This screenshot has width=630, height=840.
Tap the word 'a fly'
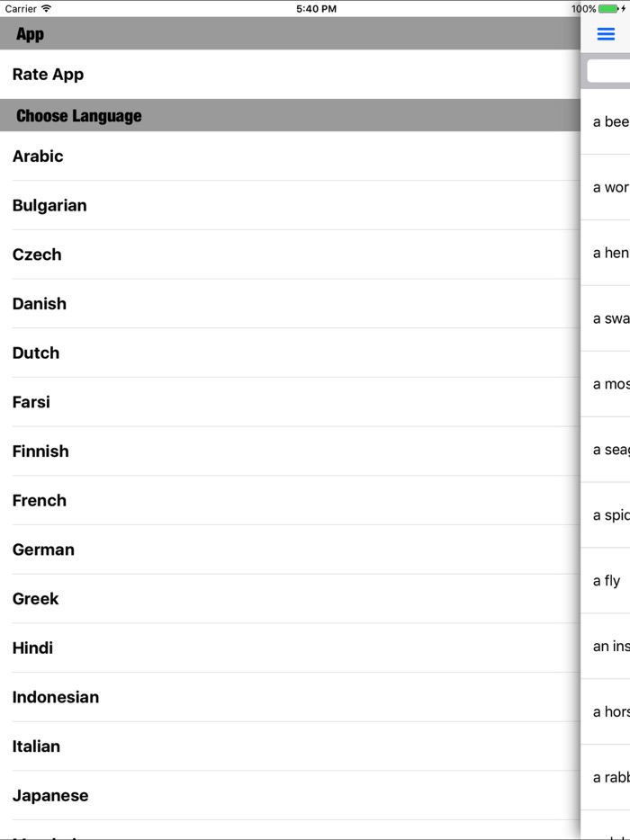point(603,581)
